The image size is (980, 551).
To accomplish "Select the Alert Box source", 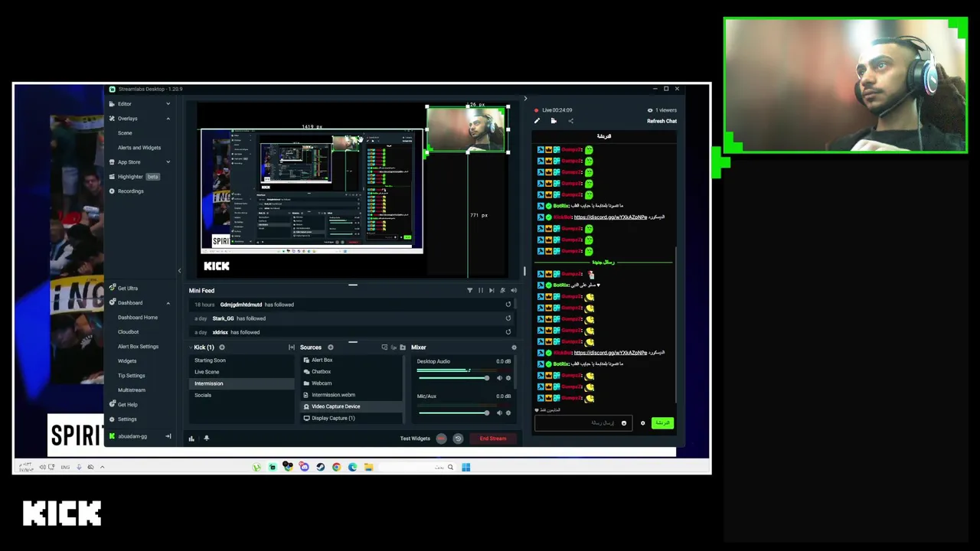I will [351, 360].
